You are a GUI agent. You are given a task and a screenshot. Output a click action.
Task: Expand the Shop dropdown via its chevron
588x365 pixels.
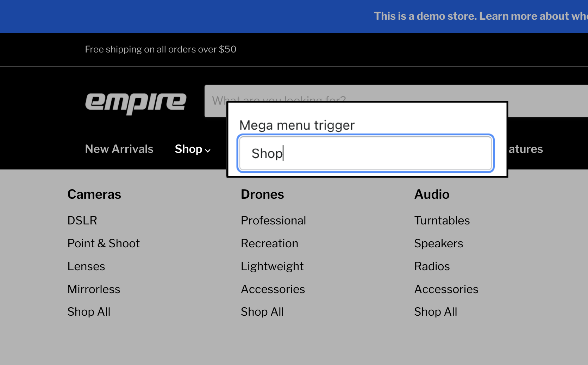click(207, 150)
